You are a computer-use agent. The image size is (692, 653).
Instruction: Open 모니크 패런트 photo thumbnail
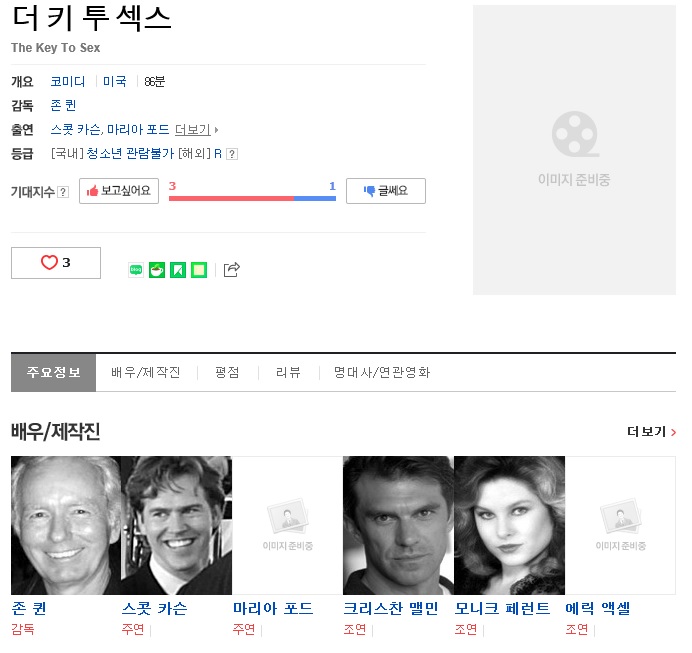509,525
